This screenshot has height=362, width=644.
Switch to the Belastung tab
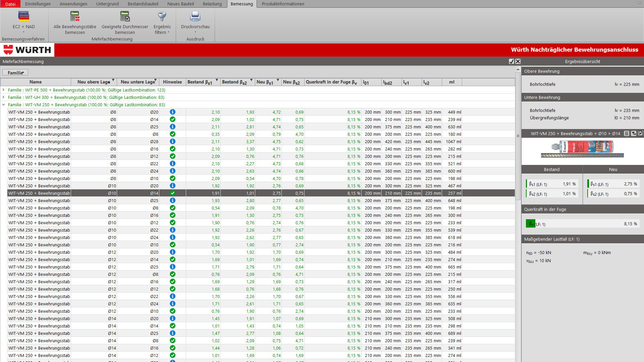[x=212, y=4]
